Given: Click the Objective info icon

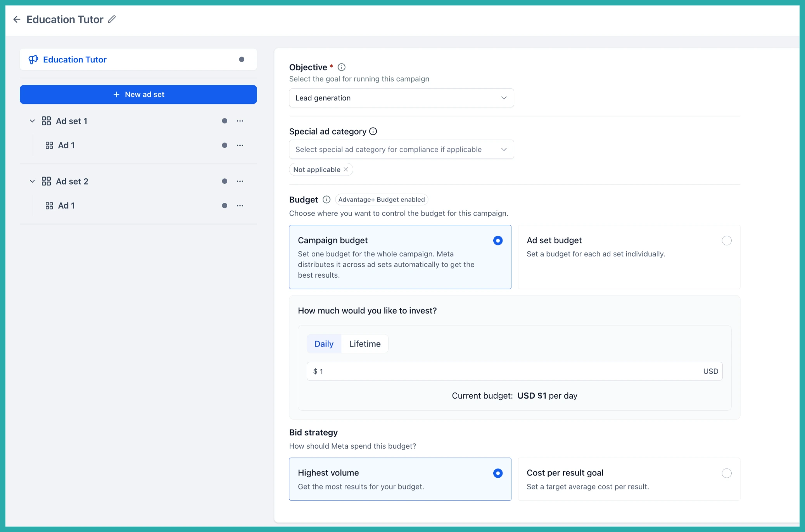Looking at the screenshot, I should pyautogui.click(x=341, y=67).
